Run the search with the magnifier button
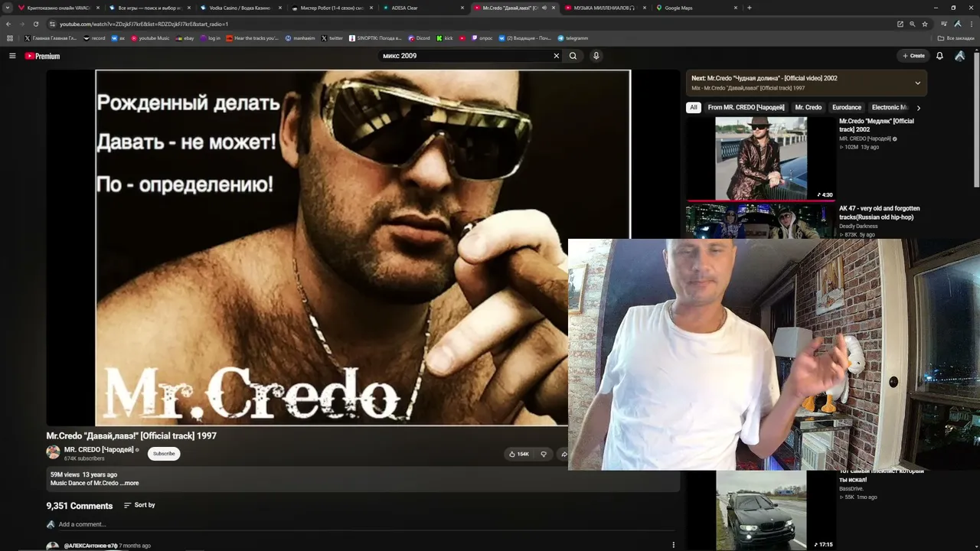The height and width of the screenshot is (551, 980). click(573, 56)
